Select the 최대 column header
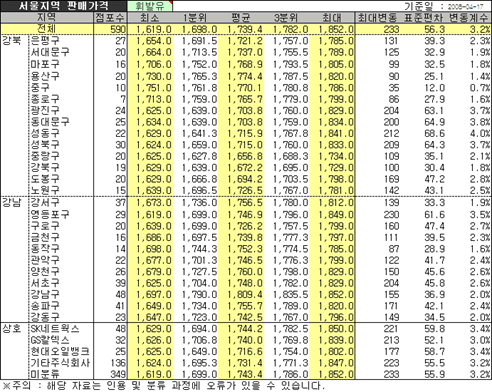This screenshot has width=492, height=392. 332,18
